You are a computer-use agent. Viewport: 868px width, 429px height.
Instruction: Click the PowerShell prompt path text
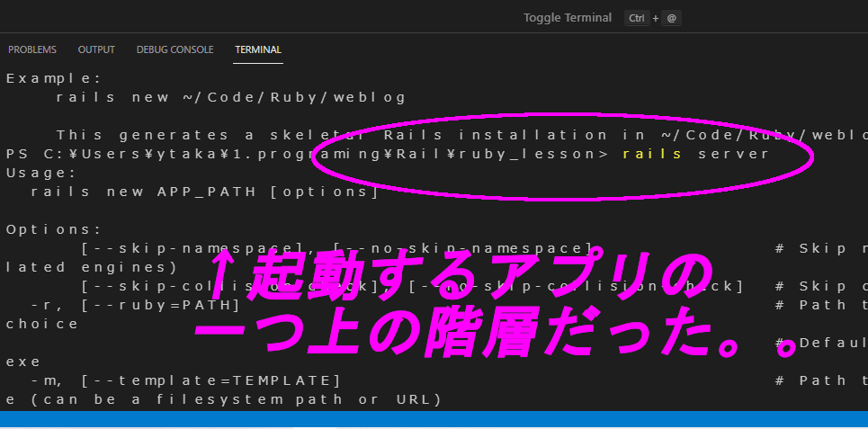click(308, 154)
